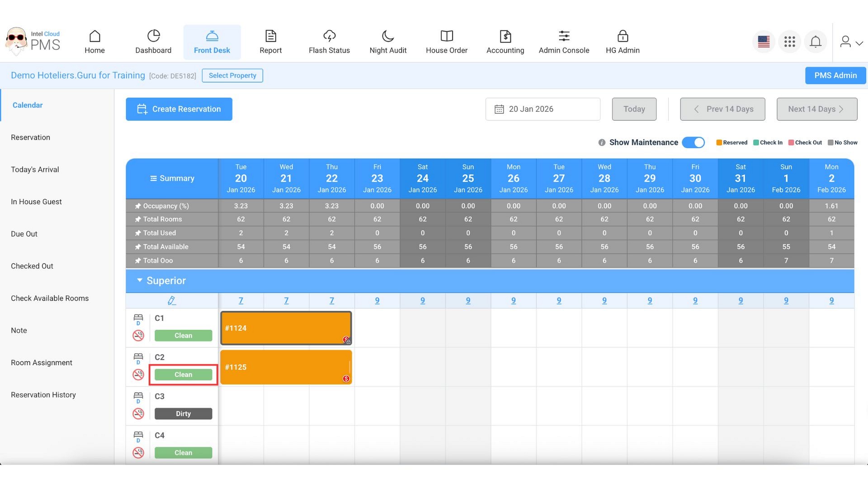Click the Clean status badge for C2

tap(183, 375)
